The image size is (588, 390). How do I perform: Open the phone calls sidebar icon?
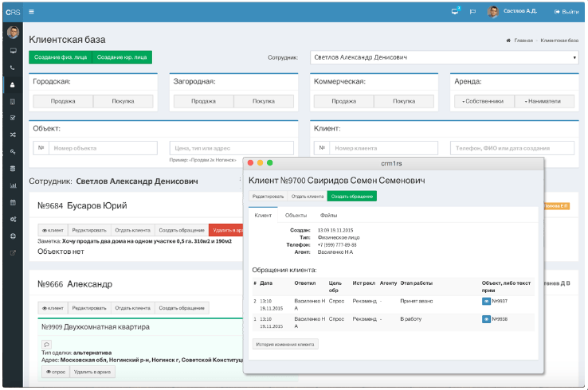point(13,68)
